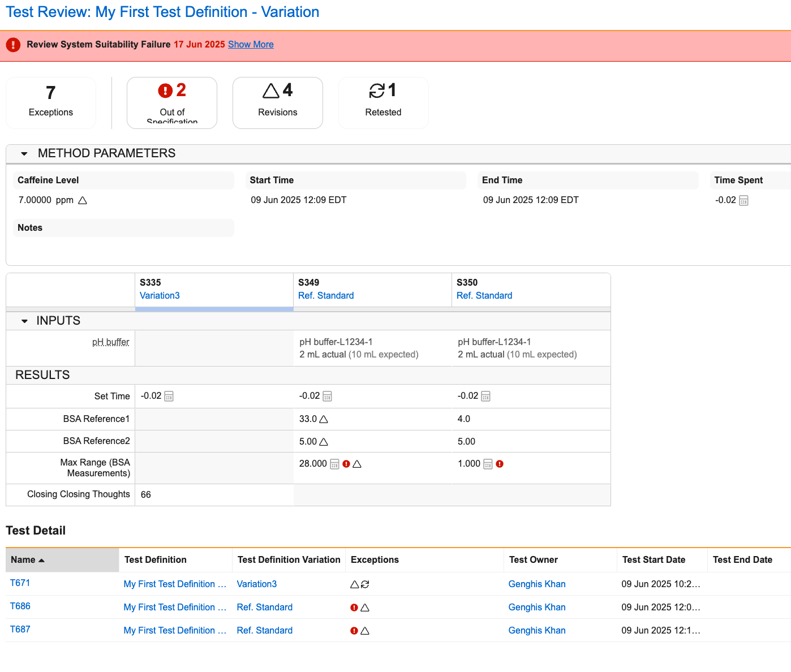791x672 pixels.
Task: Select the S335 column header
Action: coord(214,290)
